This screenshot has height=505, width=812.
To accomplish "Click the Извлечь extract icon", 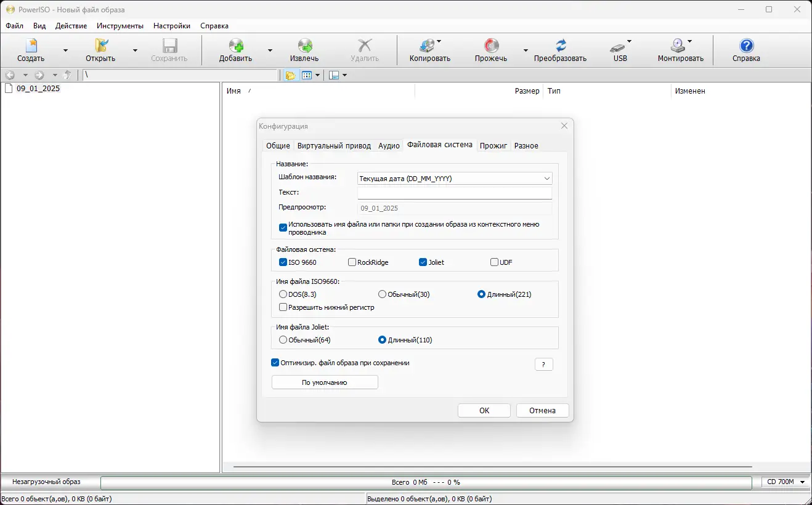I will (x=304, y=46).
